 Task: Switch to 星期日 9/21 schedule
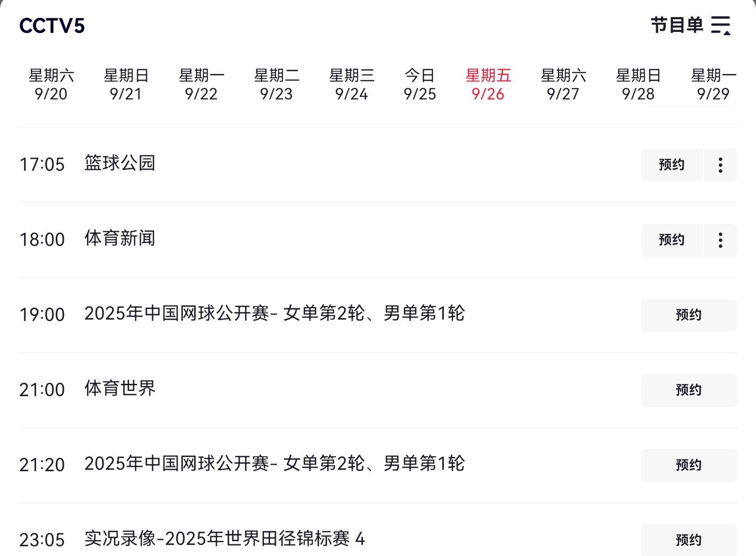(x=126, y=84)
